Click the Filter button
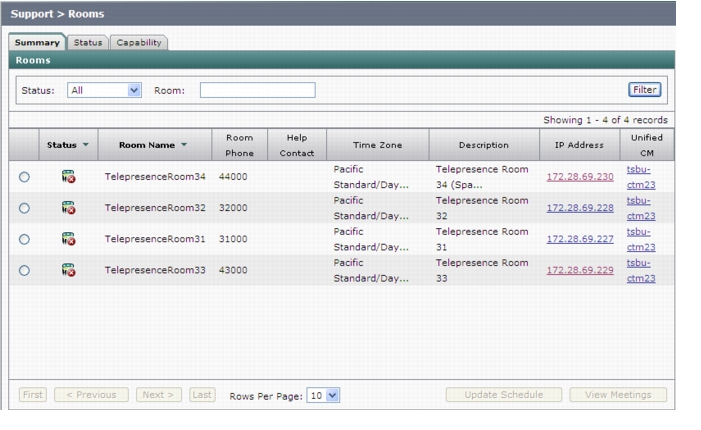 [644, 90]
